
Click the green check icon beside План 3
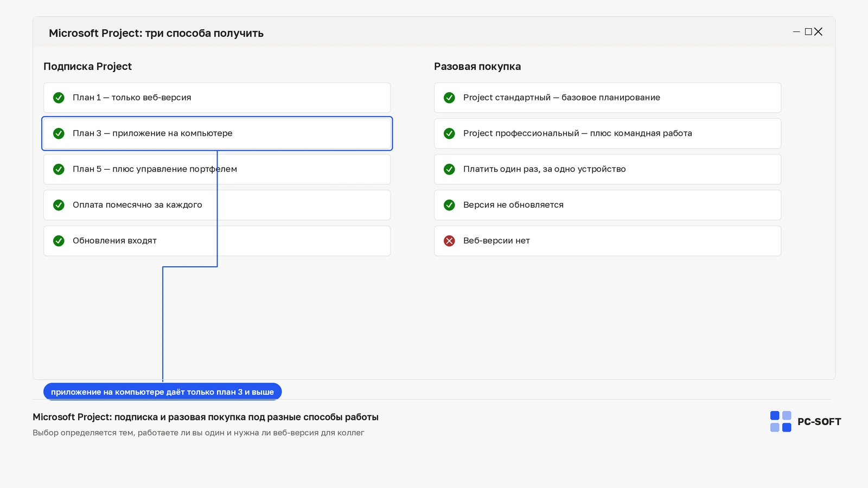tap(59, 133)
